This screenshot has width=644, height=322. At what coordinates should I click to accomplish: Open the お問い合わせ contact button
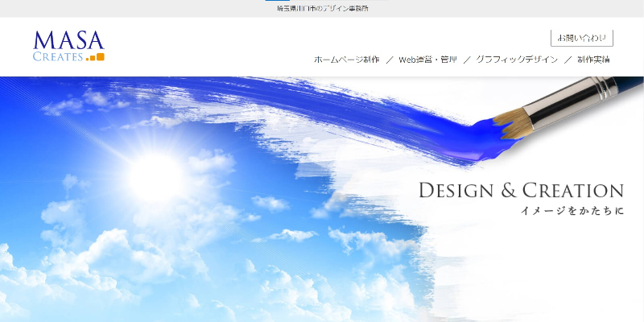[x=581, y=38]
